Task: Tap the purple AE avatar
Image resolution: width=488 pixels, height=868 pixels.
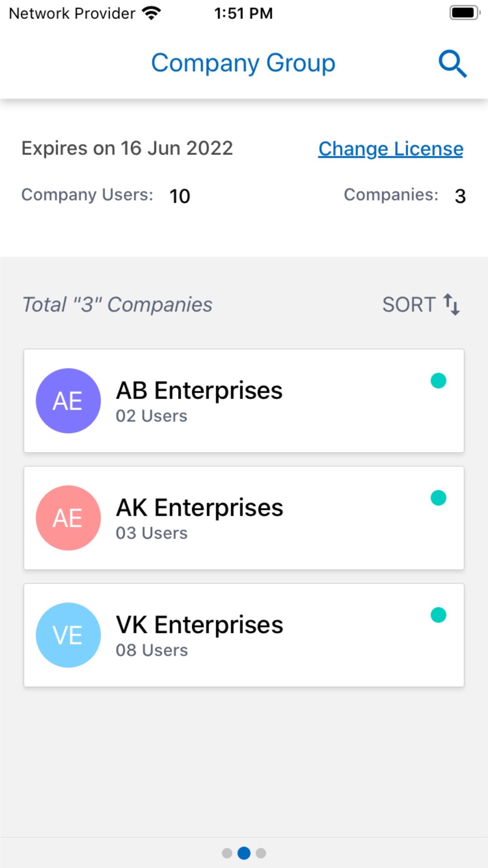Action: pos(68,401)
